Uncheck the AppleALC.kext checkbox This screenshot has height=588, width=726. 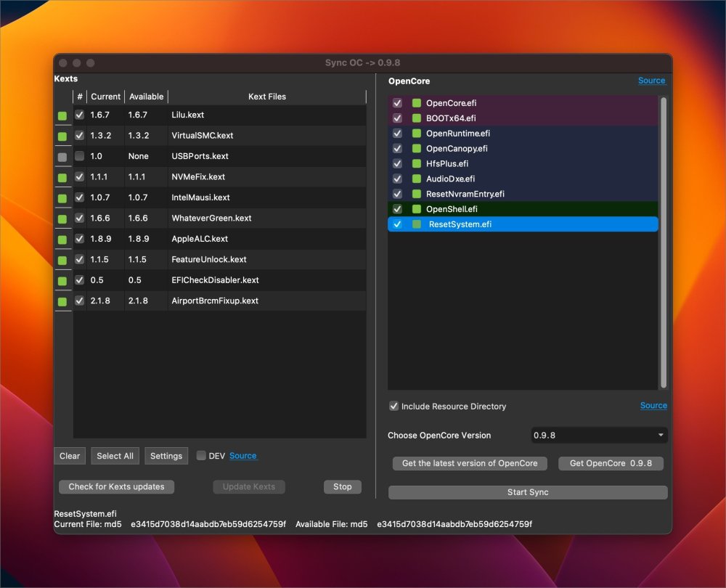80,238
